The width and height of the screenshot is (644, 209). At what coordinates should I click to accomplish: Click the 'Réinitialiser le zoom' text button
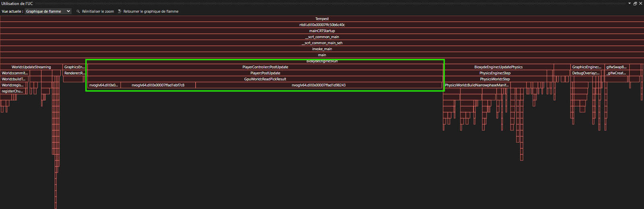(98, 11)
